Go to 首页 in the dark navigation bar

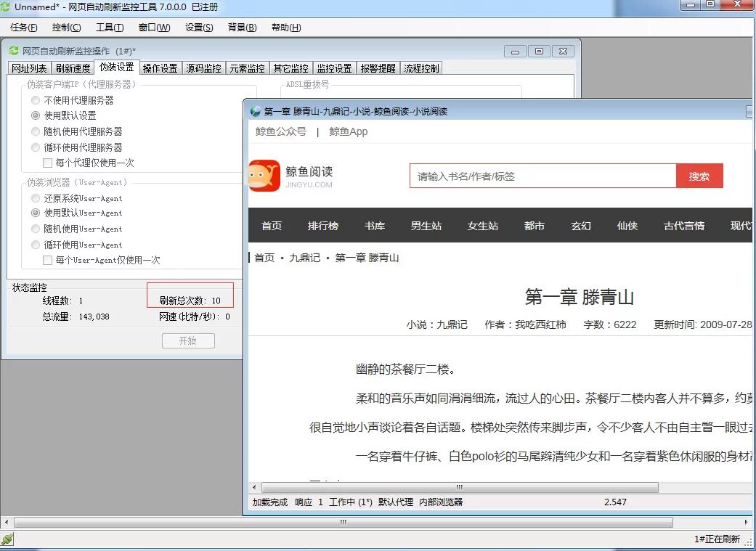coord(272,226)
